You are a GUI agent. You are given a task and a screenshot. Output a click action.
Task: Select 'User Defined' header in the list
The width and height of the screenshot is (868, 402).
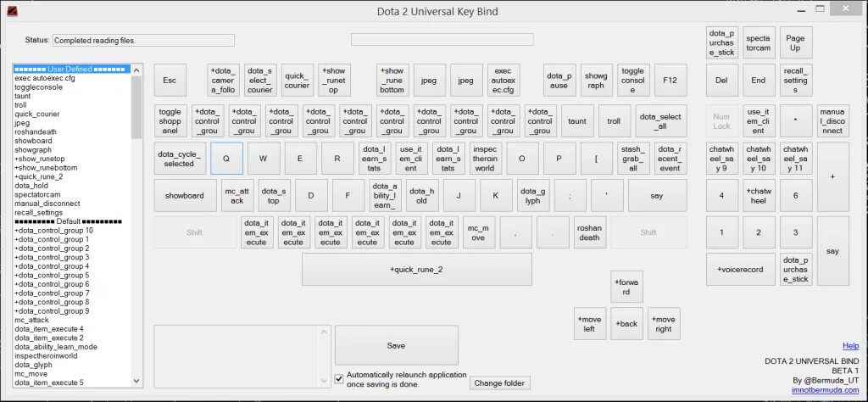click(x=73, y=70)
